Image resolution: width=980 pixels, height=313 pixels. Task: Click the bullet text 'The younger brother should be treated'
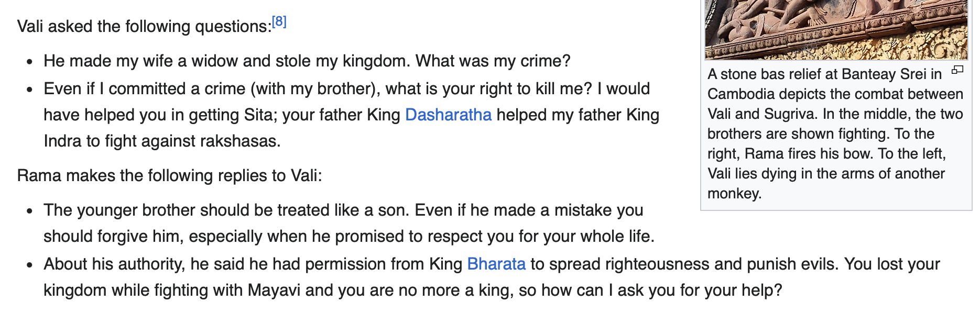[x=349, y=223]
